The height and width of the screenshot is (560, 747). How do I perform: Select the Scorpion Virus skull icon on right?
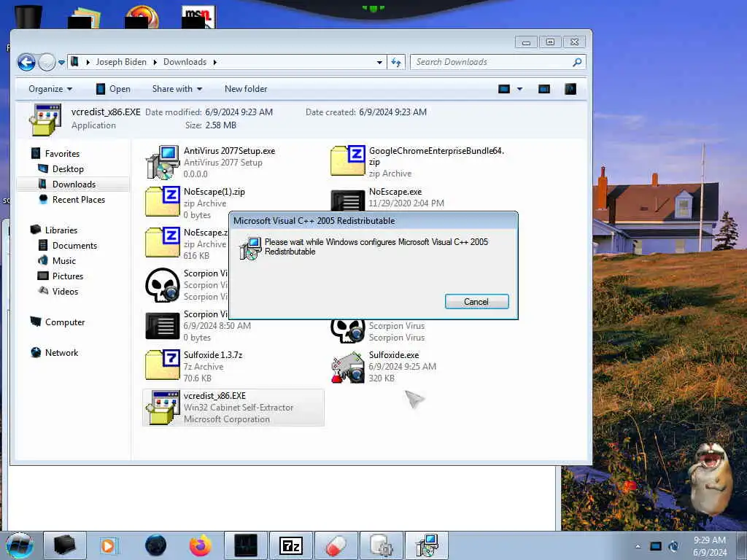click(348, 330)
